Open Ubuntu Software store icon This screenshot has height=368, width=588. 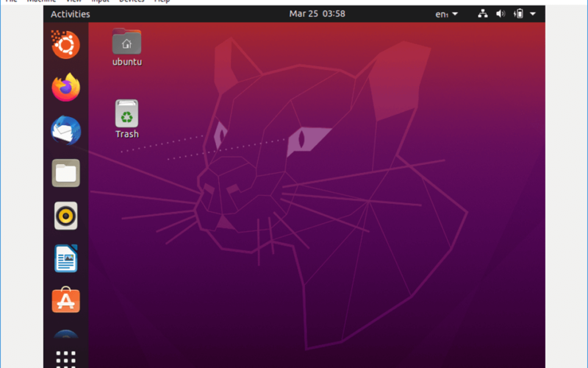coord(65,300)
